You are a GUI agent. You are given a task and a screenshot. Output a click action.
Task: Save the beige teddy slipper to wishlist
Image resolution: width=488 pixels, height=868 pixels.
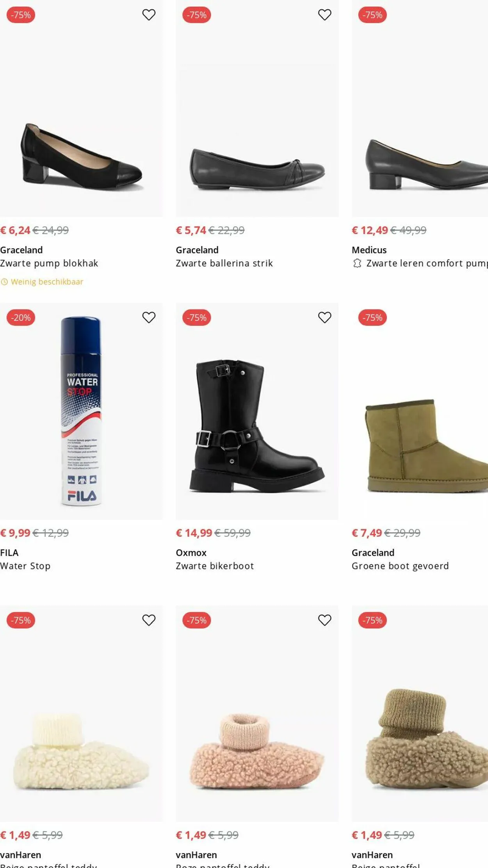point(149,620)
